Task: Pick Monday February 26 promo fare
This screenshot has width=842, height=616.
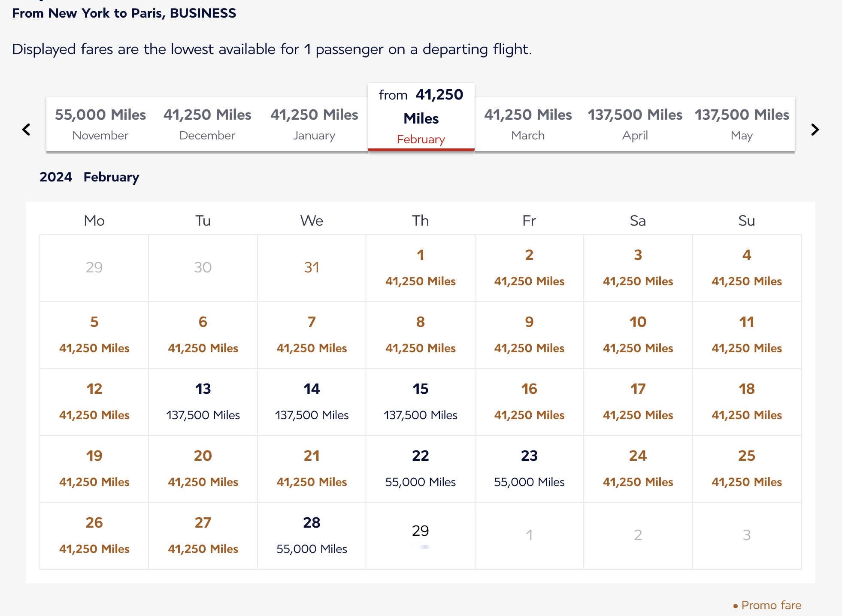Action: pyautogui.click(x=94, y=536)
